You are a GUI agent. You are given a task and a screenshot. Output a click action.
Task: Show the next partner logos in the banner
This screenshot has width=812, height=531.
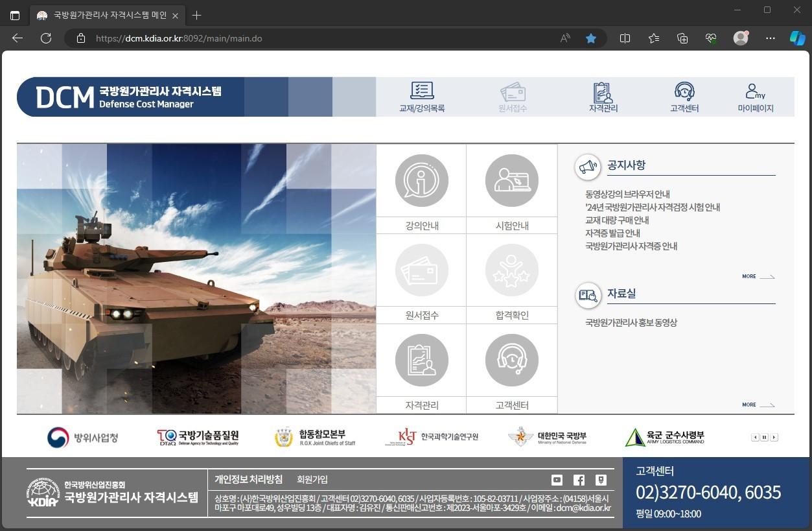(x=774, y=438)
